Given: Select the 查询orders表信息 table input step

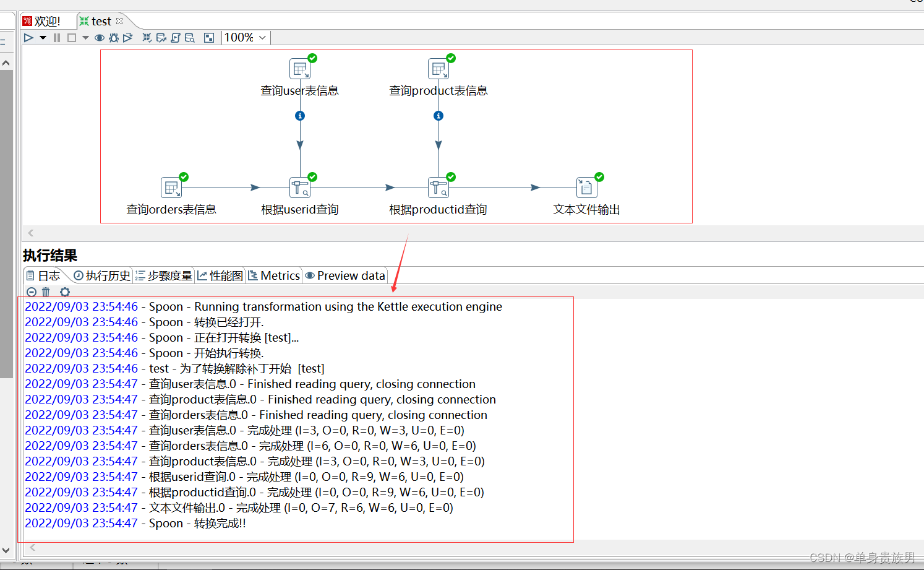Looking at the screenshot, I should coord(171,188).
